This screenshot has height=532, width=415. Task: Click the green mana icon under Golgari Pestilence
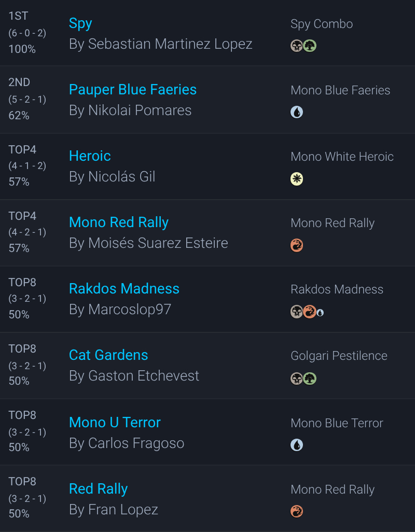pos(310,379)
